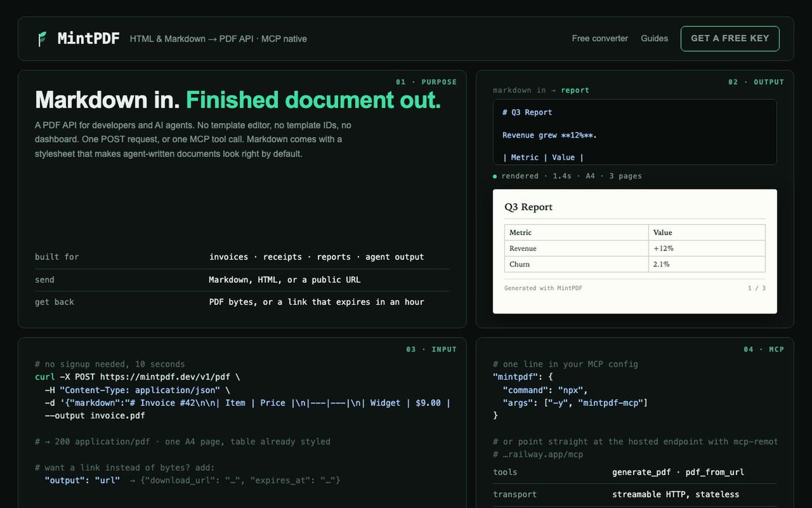
Task: Click the 'Markdown in. Finished document out.' headline
Action: click(x=238, y=100)
